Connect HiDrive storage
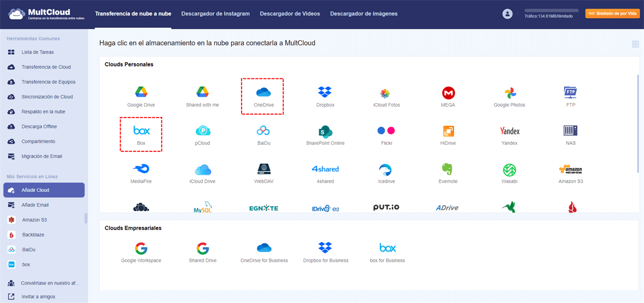The image size is (644, 303). coord(448,135)
